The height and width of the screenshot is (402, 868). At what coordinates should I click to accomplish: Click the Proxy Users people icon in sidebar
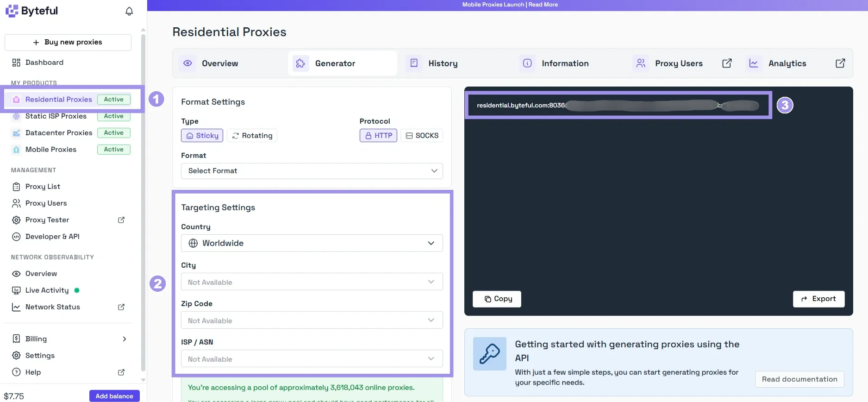(16, 203)
